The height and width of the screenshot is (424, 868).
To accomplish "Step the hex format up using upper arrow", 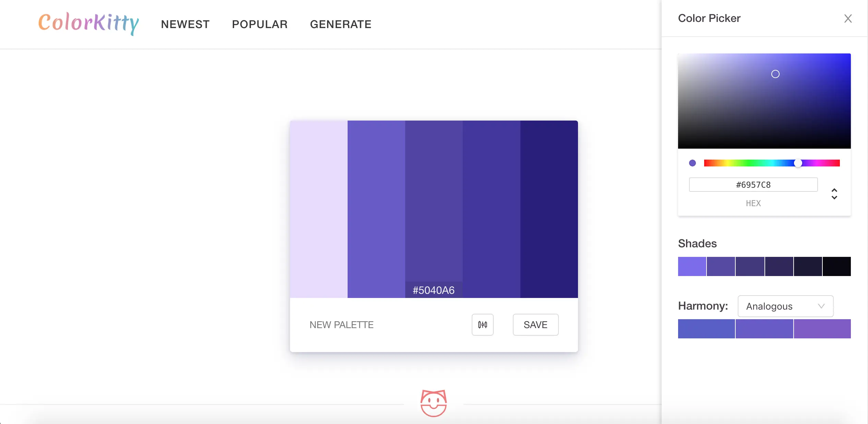I will (x=834, y=191).
